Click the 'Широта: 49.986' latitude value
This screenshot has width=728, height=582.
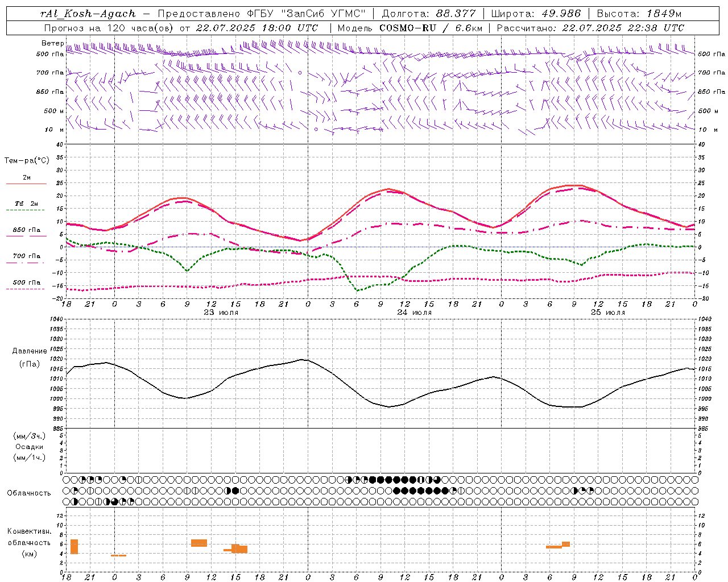536,14
